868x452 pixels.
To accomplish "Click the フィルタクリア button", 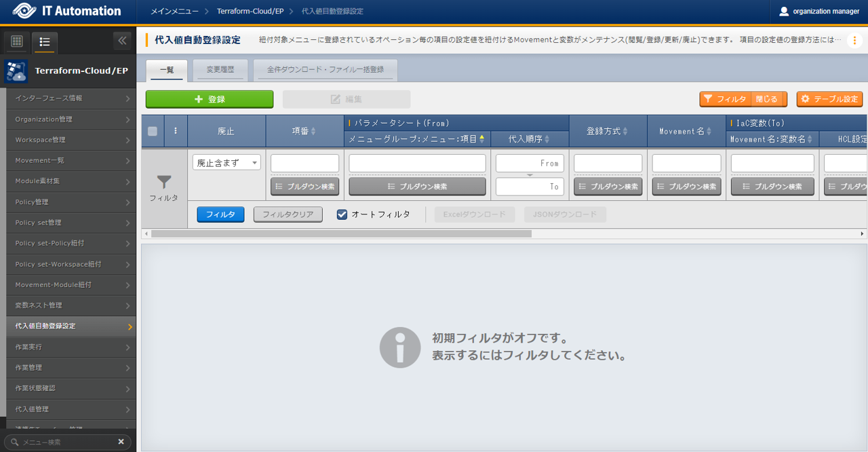I will [288, 214].
